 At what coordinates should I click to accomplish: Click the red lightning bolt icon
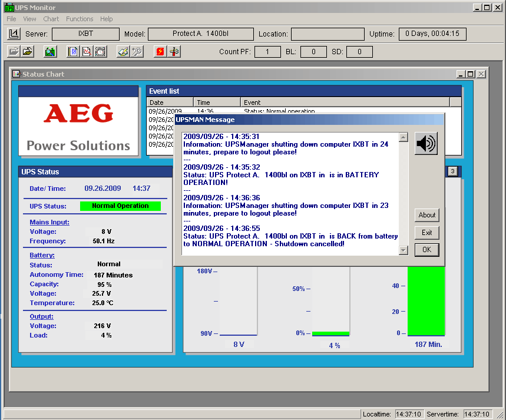(160, 52)
